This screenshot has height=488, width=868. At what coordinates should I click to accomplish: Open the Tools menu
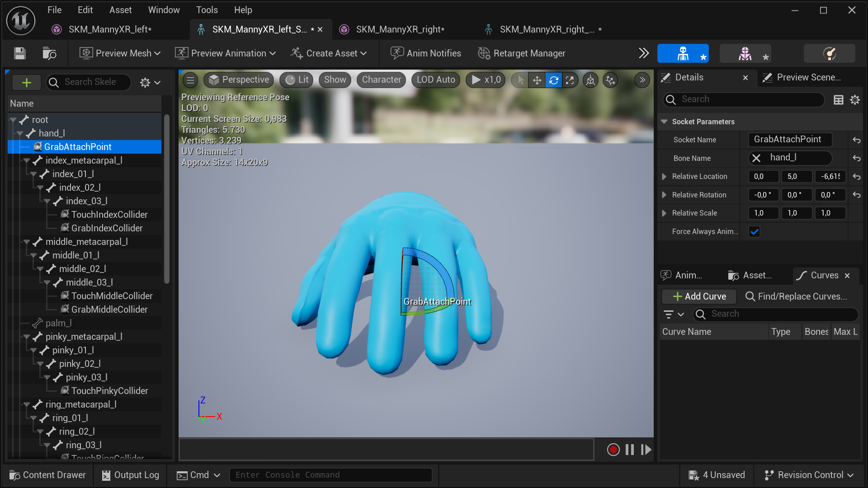coord(207,10)
